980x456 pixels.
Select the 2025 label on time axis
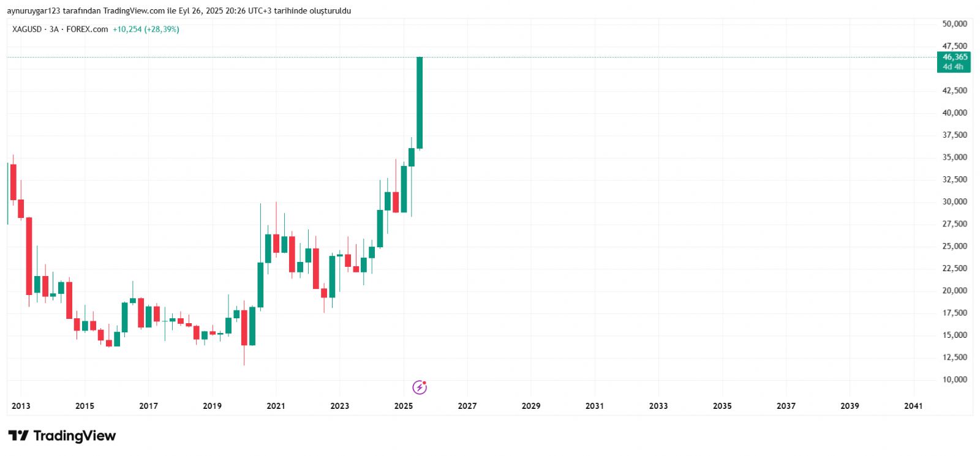coord(404,406)
